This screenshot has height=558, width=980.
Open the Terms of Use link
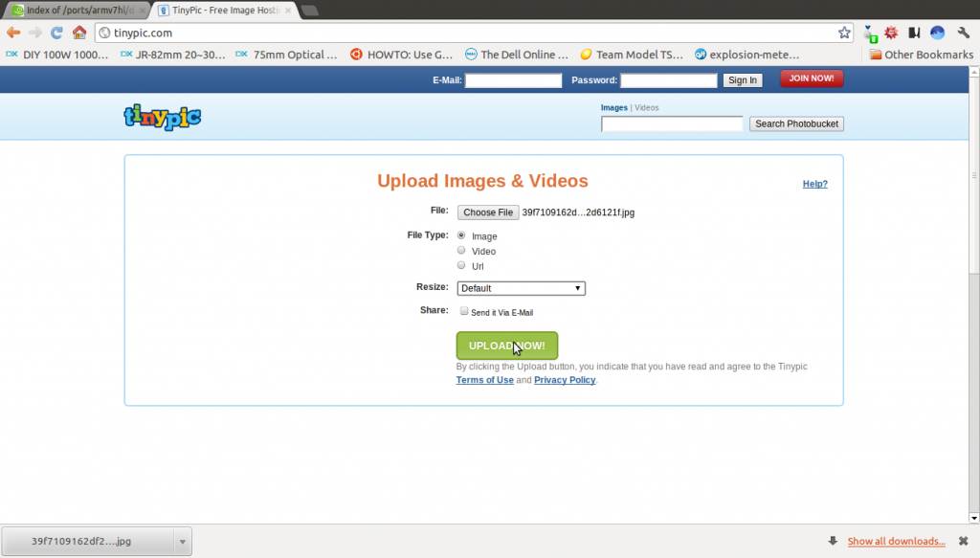484,380
